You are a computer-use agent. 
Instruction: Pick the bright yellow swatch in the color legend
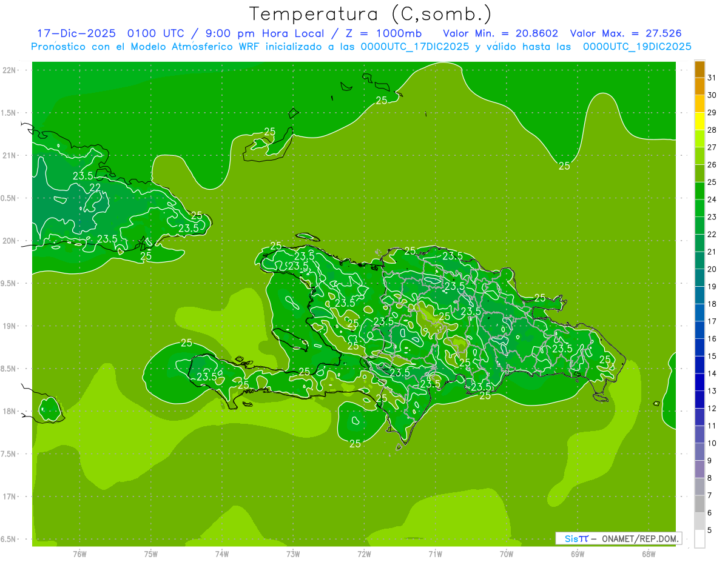pyautogui.click(x=699, y=121)
